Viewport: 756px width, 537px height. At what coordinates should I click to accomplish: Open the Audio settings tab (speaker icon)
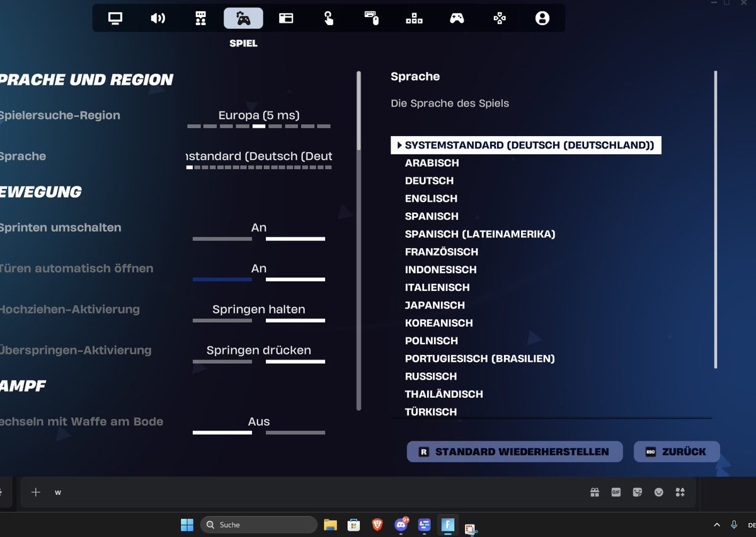158,18
